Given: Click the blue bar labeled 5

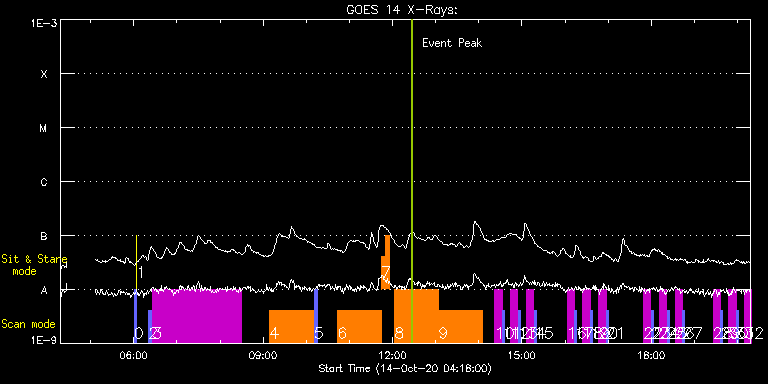Looking at the screenshot, I should [316, 316].
